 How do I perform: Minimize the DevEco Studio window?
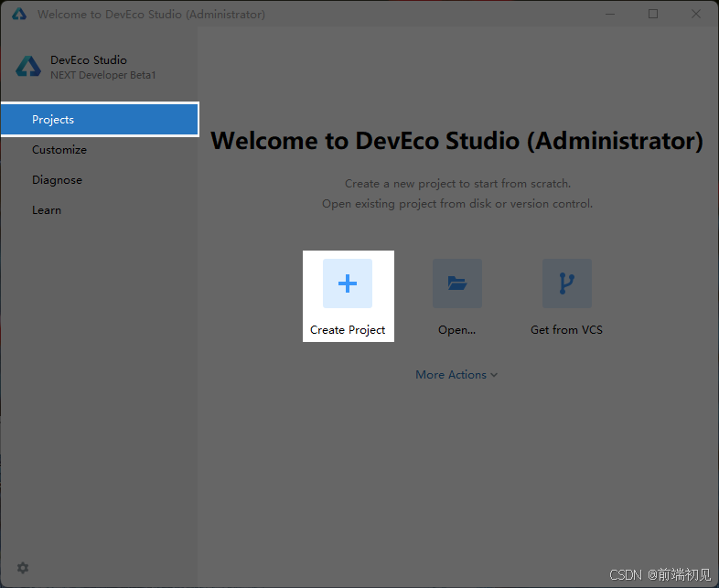(610, 15)
